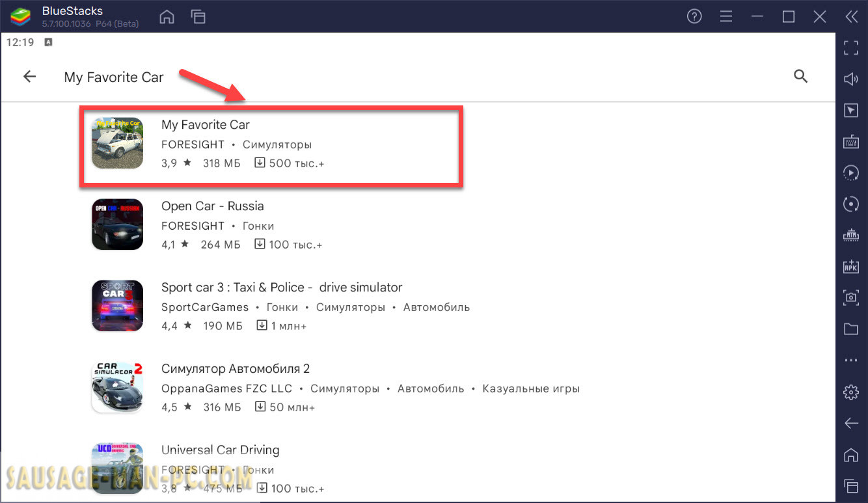Open the "Симулятор Автомобиля 2" result title
The image size is (868, 503).
(236, 368)
